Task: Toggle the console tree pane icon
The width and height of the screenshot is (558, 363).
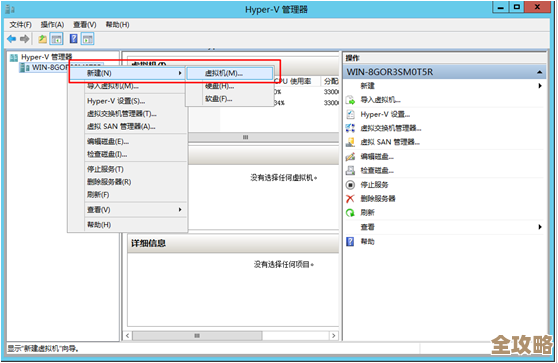Action: point(57,39)
